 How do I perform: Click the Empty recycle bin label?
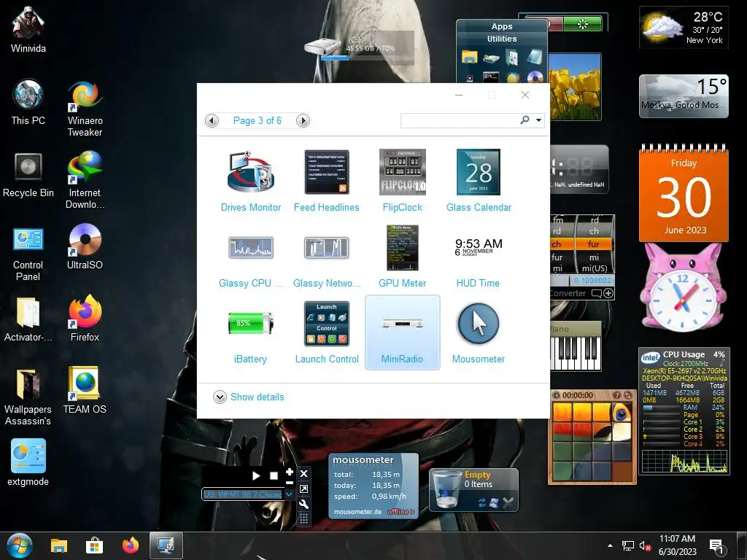tap(477, 474)
